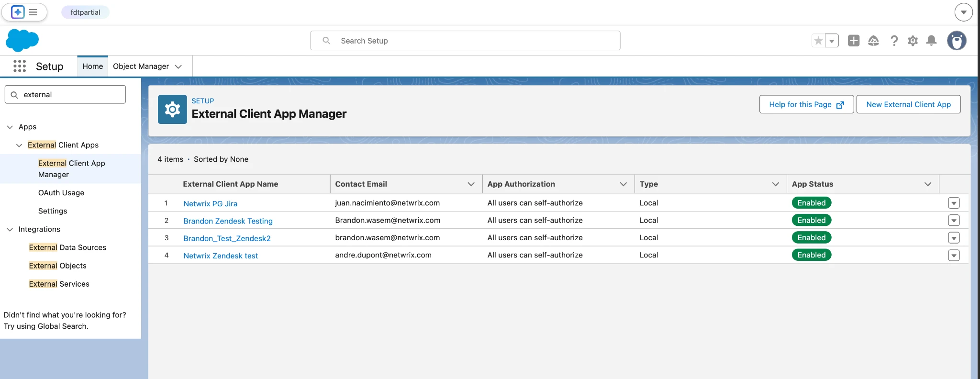The width and height of the screenshot is (980, 379).
Task: Open the App Launcher dots grid
Action: tap(20, 66)
